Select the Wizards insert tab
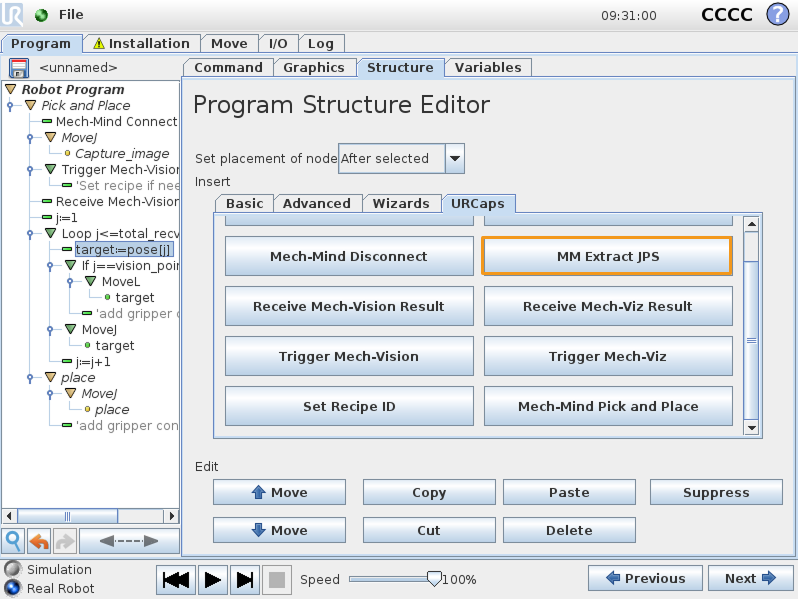Image resolution: width=798 pixels, height=599 pixels. click(401, 204)
